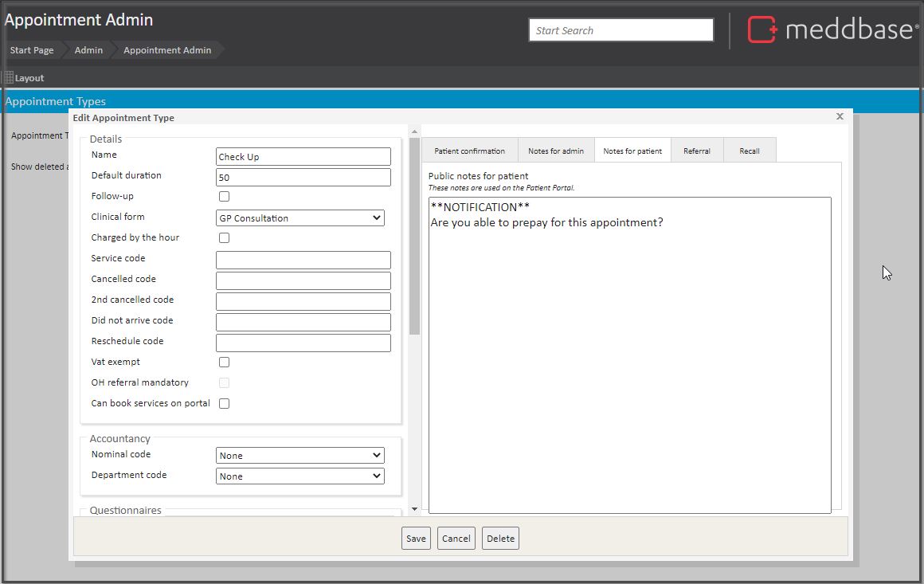Click the Layout grid icon
The image size is (924, 584).
click(9, 78)
